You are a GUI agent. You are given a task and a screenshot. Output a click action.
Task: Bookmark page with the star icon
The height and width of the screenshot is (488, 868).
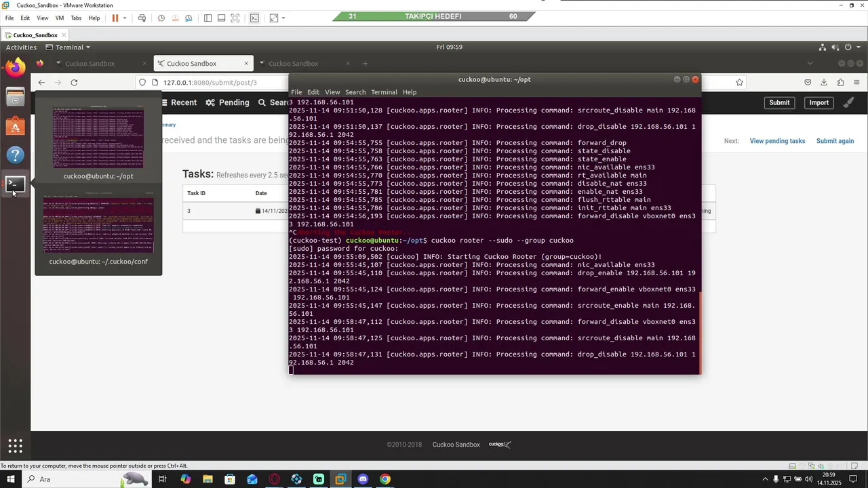[x=740, y=83]
